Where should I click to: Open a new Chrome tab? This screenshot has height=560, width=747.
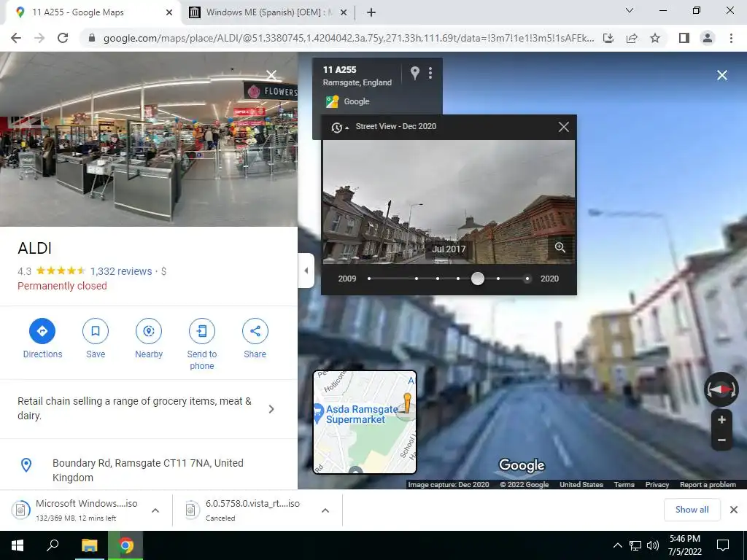(x=371, y=13)
